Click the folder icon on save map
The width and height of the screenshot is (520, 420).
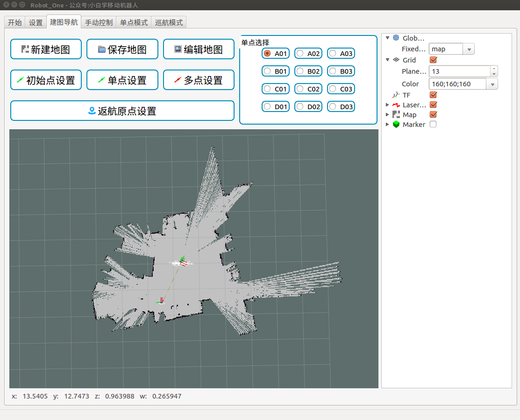pyautogui.click(x=102, y=49)
